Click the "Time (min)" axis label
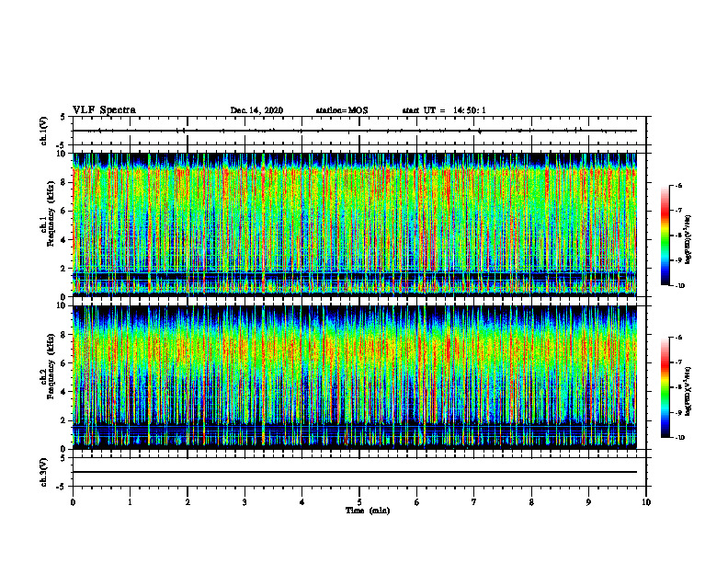This screenshot has width=728, height=563. (368, 511)
